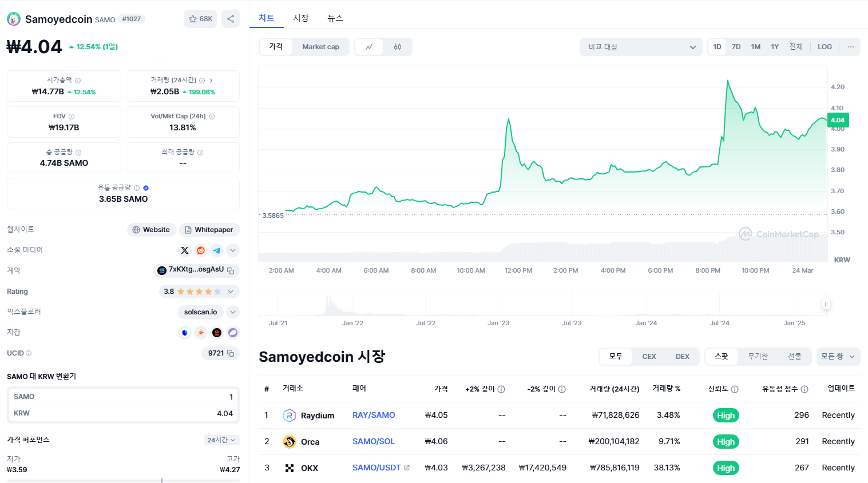Open the RAY/SAMO pair link
This screenshot has width=868, height=483.
pos(374,415)
